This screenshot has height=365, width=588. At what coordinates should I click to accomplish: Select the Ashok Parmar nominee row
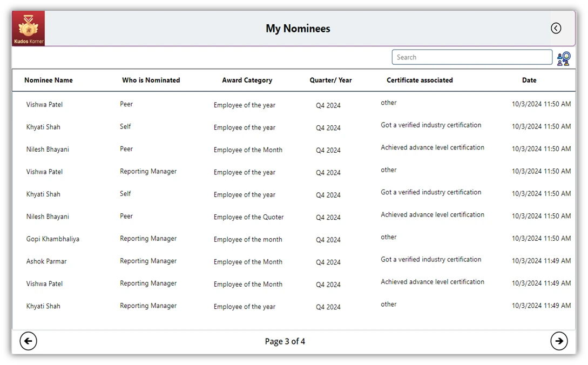pos(46,261)
